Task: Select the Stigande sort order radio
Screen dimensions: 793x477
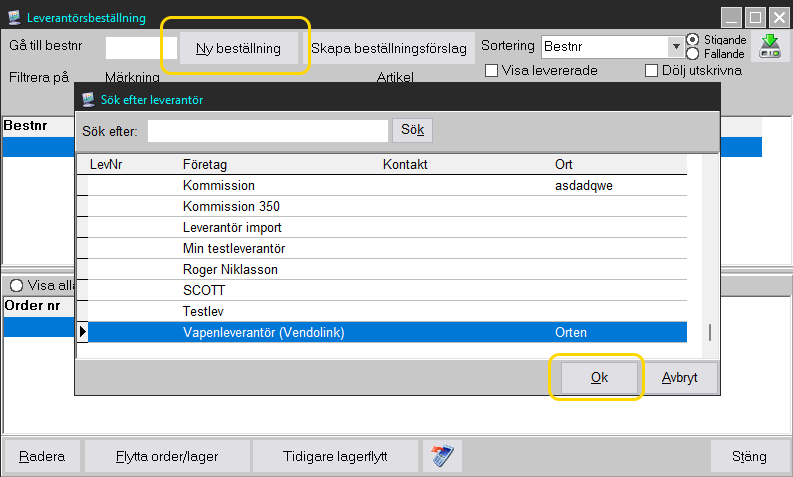Action: (x=693, y=40)
